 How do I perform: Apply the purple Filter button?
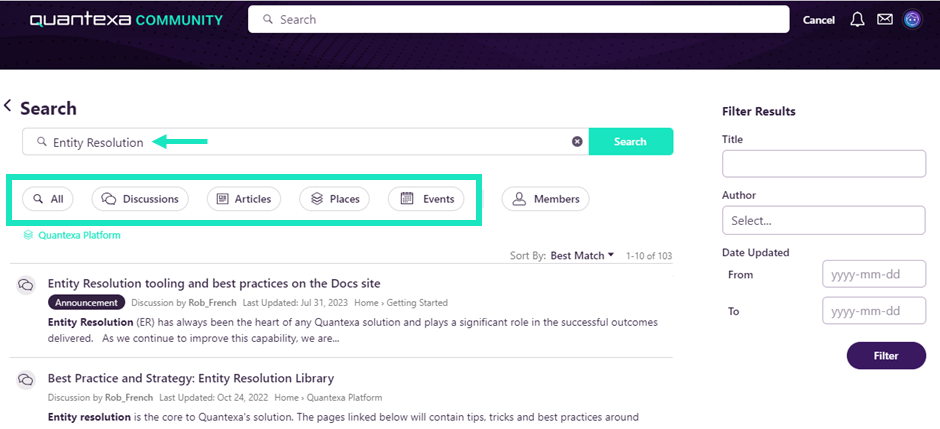[x=886, y=356]
